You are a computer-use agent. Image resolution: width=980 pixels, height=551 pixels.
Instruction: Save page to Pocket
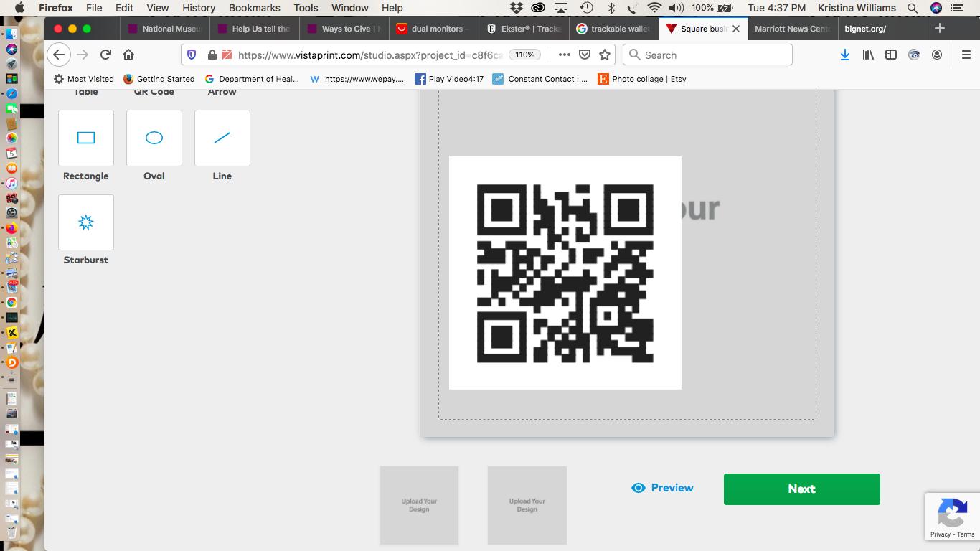point(585,55)
